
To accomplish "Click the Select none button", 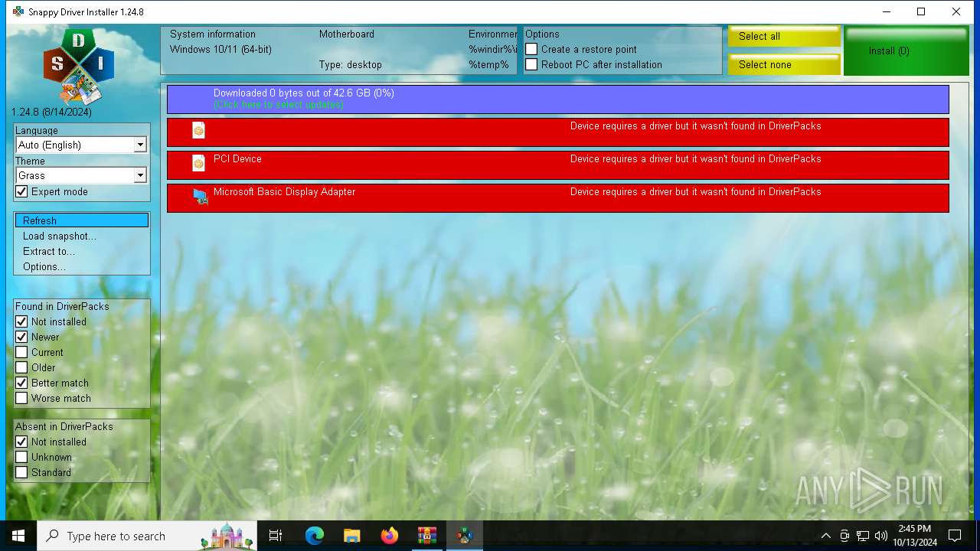I will pyautogui.click(x=784, y=64).
